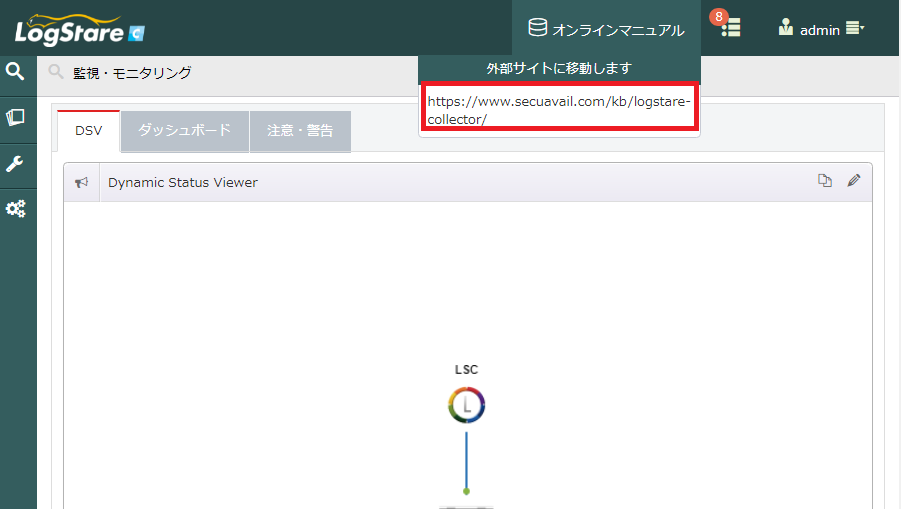Click the 外部サイトに移動します header text
This screenshot has width=901, height=509.
pyautogui.click(x=559, y=69)
